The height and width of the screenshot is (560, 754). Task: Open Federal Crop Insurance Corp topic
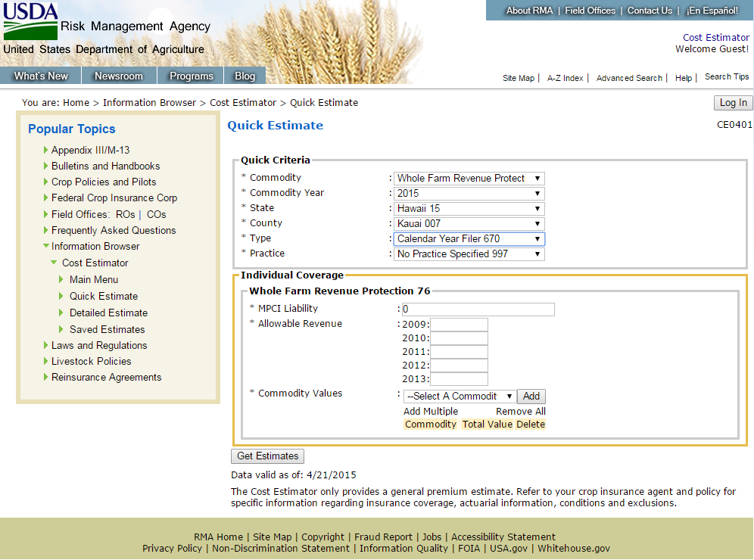click(114, 198)
